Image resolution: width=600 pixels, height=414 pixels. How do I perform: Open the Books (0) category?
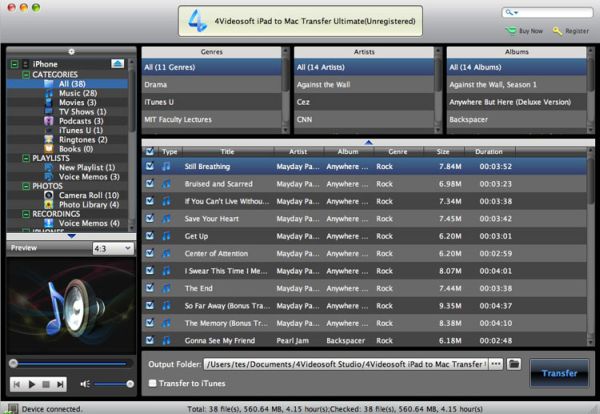tap(75, 149)
